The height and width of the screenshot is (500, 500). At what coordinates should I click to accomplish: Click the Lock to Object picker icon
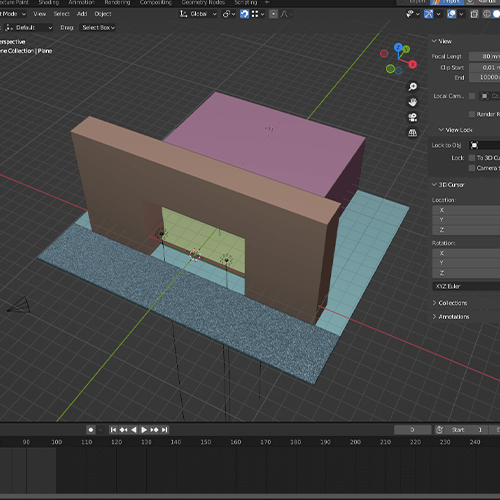pos(474,145)
